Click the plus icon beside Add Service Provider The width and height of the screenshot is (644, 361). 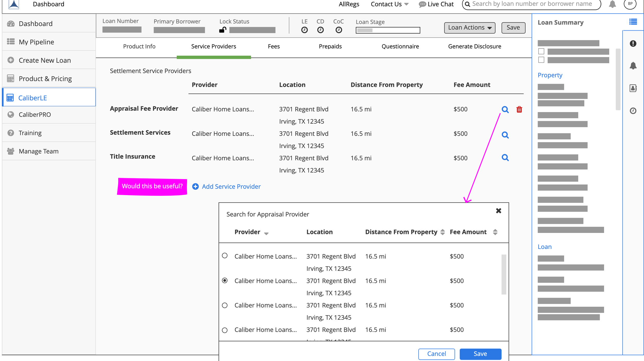point(195,186)
